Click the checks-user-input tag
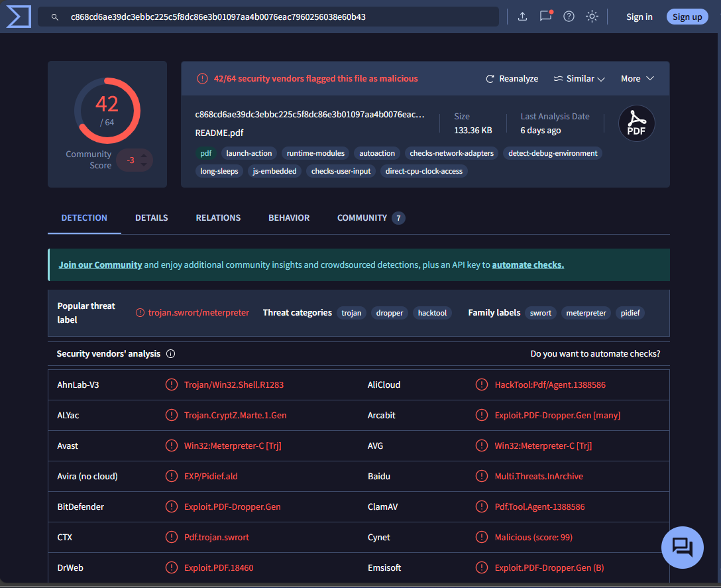Viewport: 721px width, 588px height. tap(341, 171)
